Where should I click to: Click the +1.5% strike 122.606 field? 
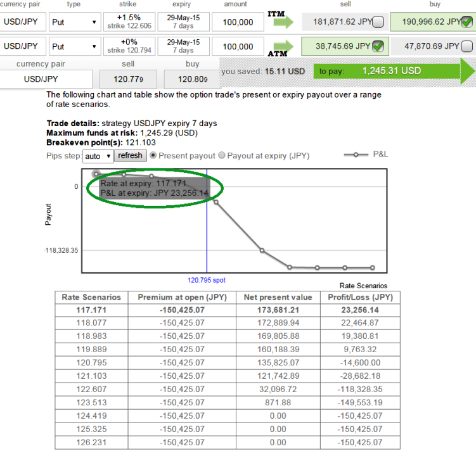tap(129, 22)
